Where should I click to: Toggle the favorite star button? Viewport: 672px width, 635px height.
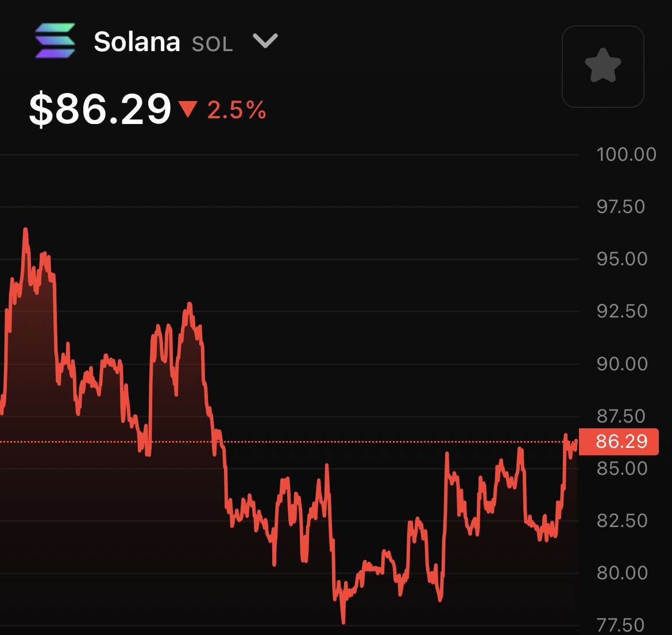pyautogui.click(x=603, y=66)
